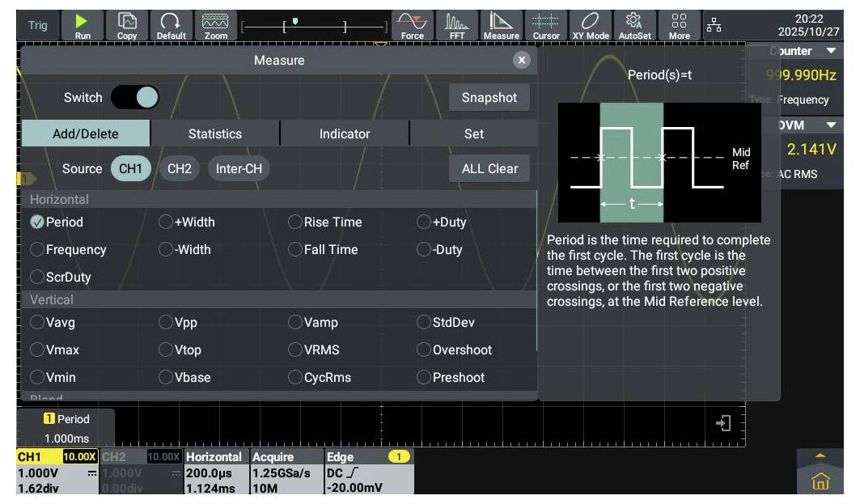The width and height of the screenshot is (860, 504).
Task: Expand the bottom-right up-arrow drawer
Action: point(820,455)
